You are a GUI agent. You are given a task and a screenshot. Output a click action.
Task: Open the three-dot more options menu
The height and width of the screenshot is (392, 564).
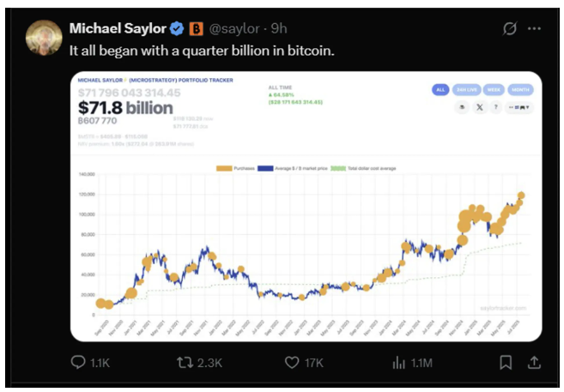click(534, 28)
